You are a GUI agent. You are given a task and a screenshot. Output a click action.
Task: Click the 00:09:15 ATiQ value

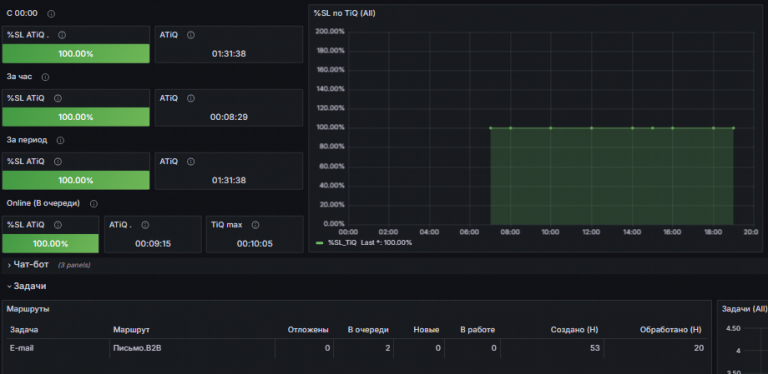153,244
